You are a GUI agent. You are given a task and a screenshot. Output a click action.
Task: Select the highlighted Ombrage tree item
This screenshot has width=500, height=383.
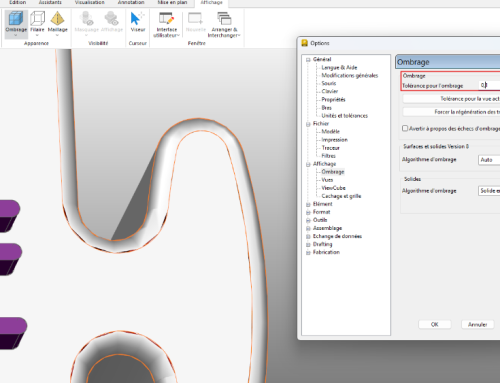(x=333, y=172)
